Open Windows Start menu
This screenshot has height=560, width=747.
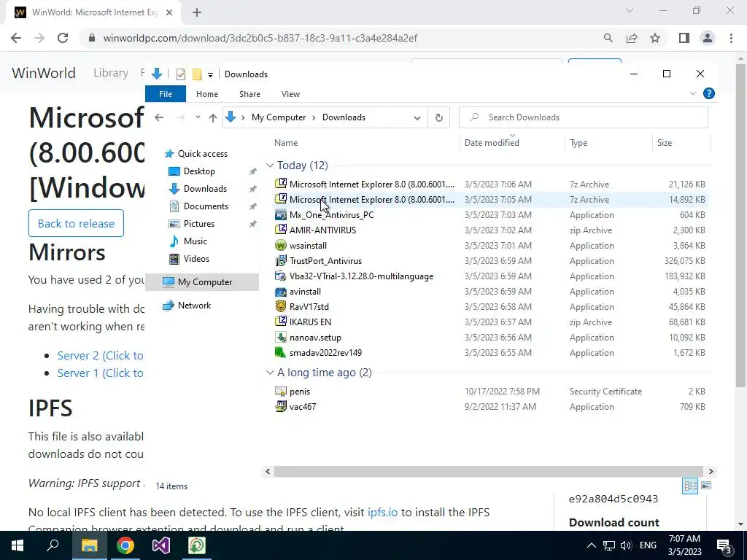pyautogui.click(x=18, y=545)
